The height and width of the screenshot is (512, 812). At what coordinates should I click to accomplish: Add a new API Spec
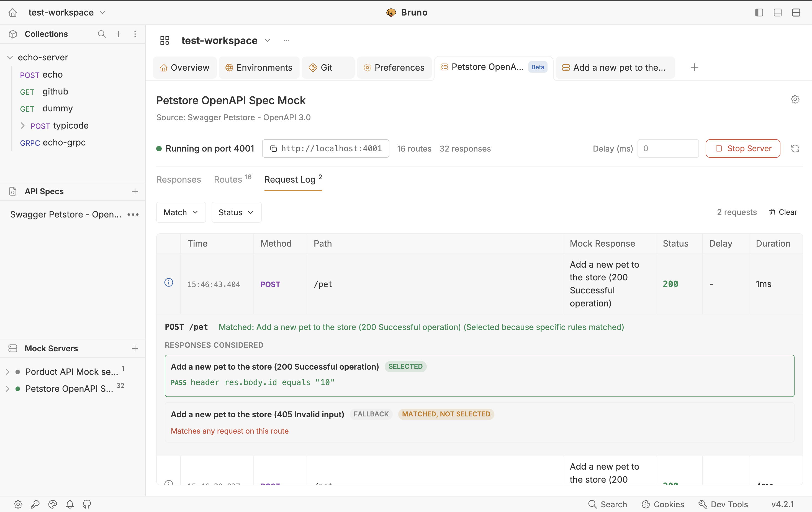[x=135, y=191]
